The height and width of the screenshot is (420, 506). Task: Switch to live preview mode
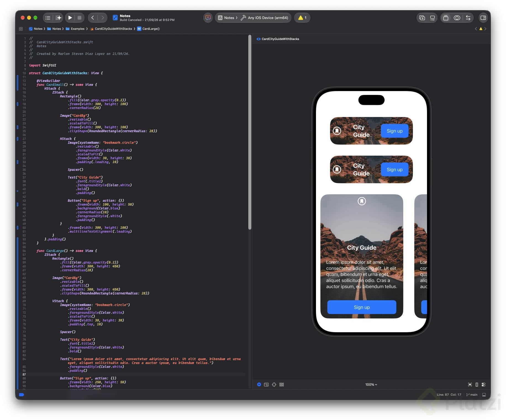tap(259, 384)
